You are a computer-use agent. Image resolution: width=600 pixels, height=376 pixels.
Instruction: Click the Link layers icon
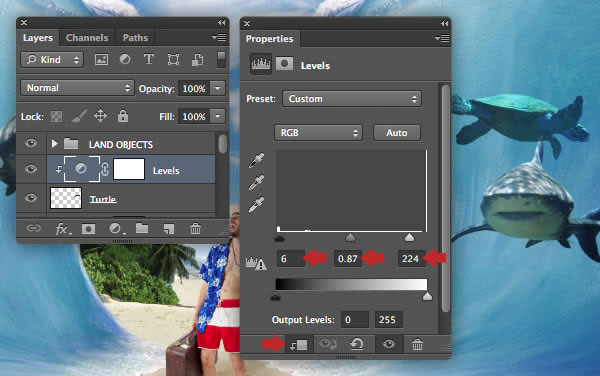[34, 228]
